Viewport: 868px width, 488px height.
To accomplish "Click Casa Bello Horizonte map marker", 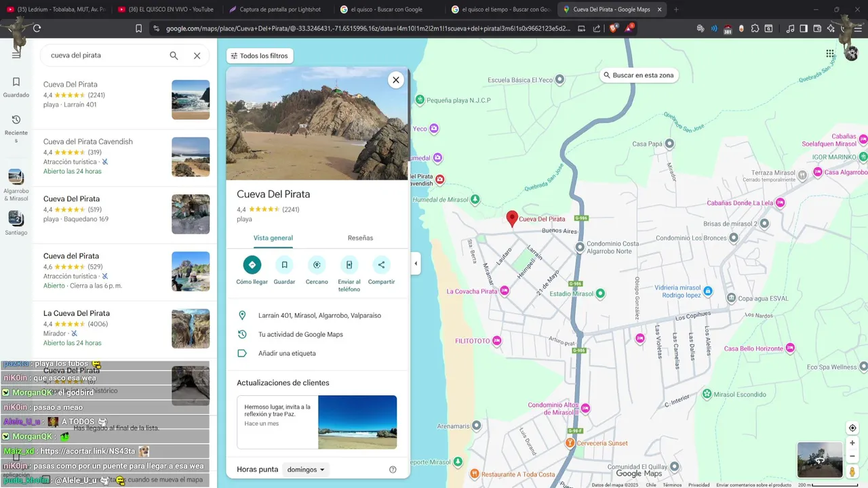I will (x=789, y=348).
